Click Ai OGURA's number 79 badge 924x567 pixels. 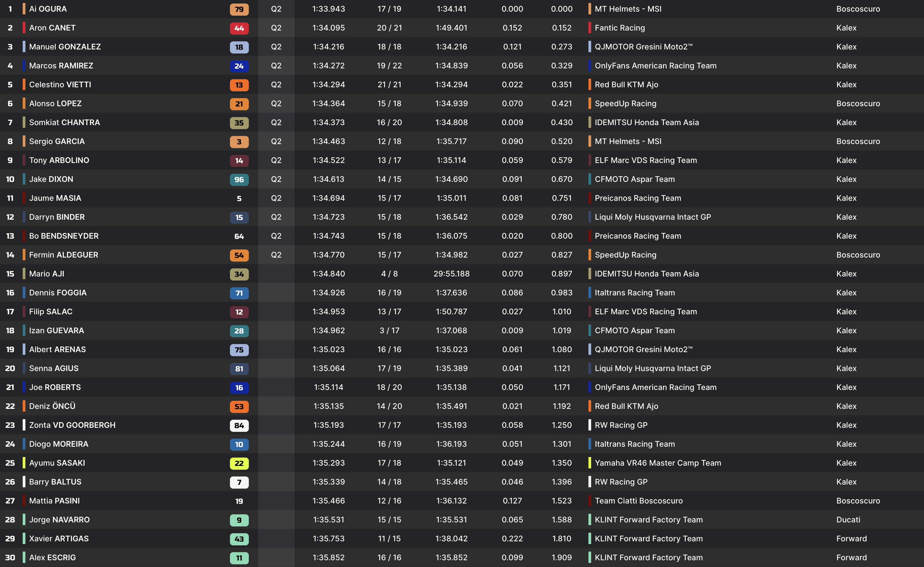point(239,9)
